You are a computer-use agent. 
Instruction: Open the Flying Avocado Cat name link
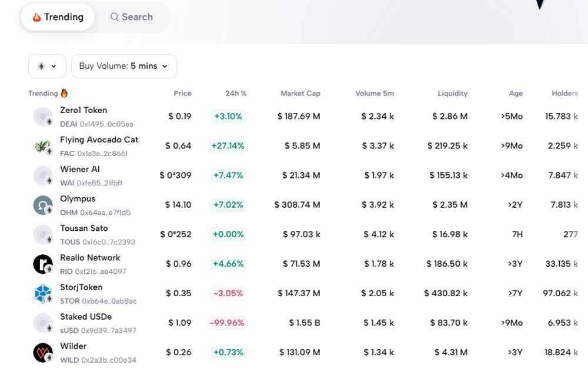[x=99, y=140]
